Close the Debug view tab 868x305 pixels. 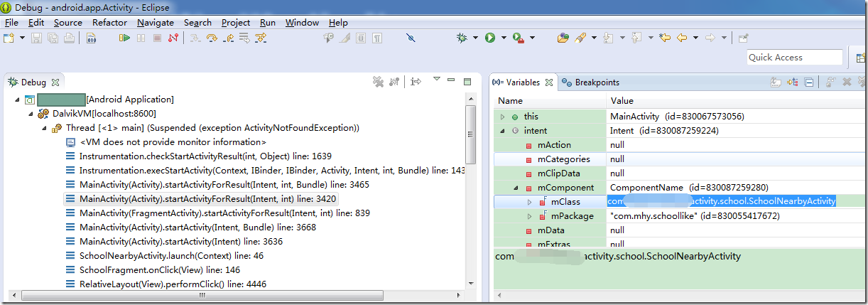coord(55,82)
